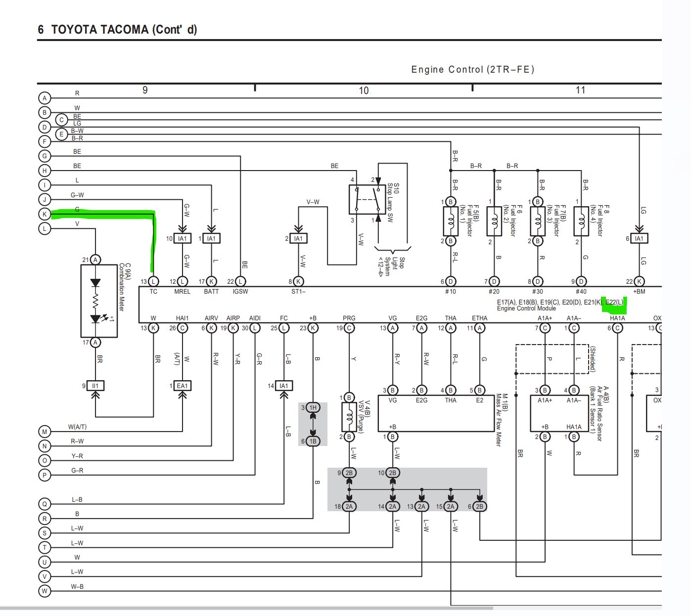Click the 'HAI1' terminal label

183,318
